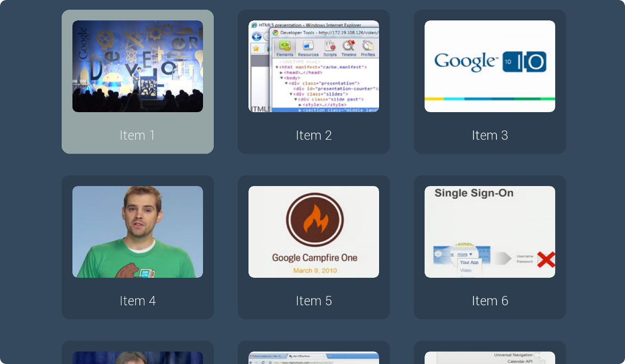The image size is (625, 364).
Task: Open the Item 5 Google Campfire One thumbnail
Action: pyautogui.click(x=314, y=232)
